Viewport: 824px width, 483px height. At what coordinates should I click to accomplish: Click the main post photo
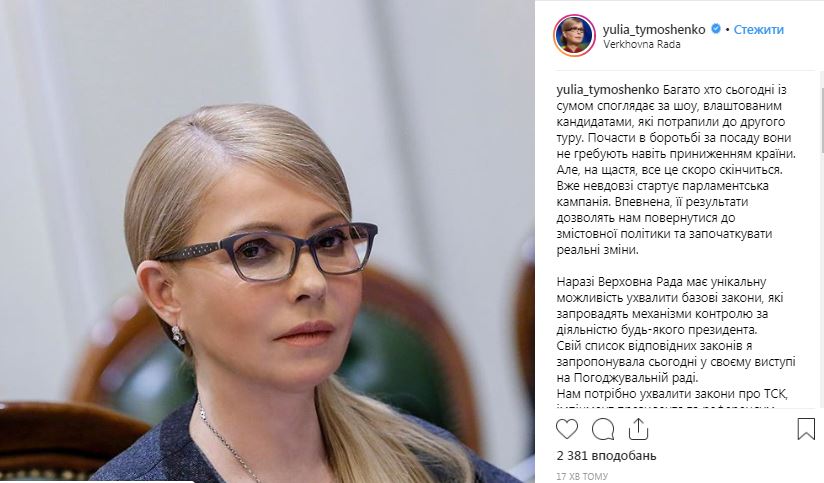click(x=267, y=241)
